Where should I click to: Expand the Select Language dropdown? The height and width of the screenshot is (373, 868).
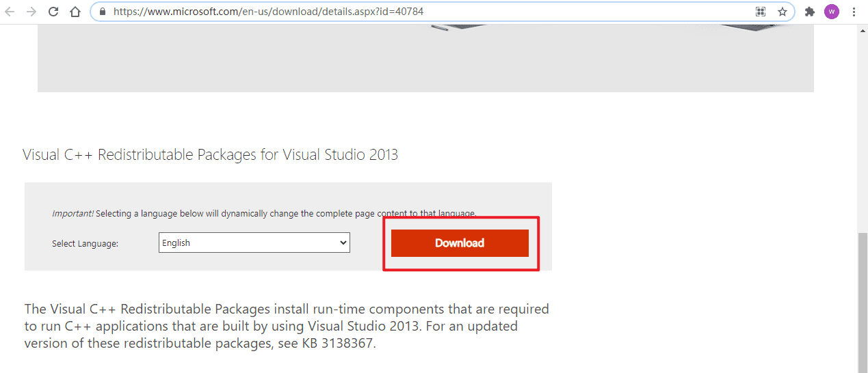(254, 243)
